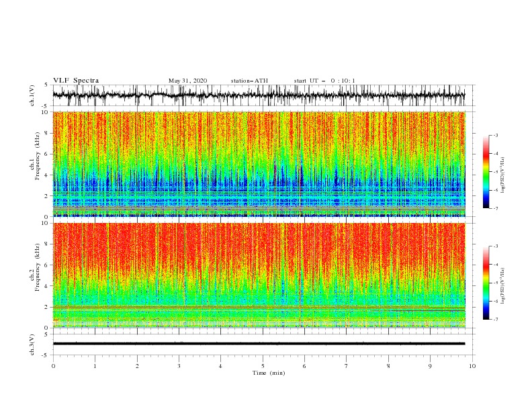Select the ch.1 "Frequency (kHz)" axis label

click(38, 156)
